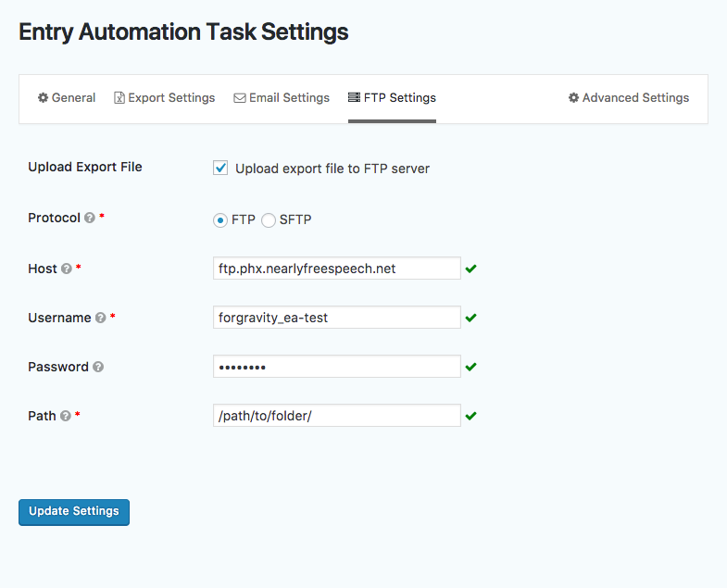Click Path help question mark icon
727x588 pixels.
click(x=66, y=416)
